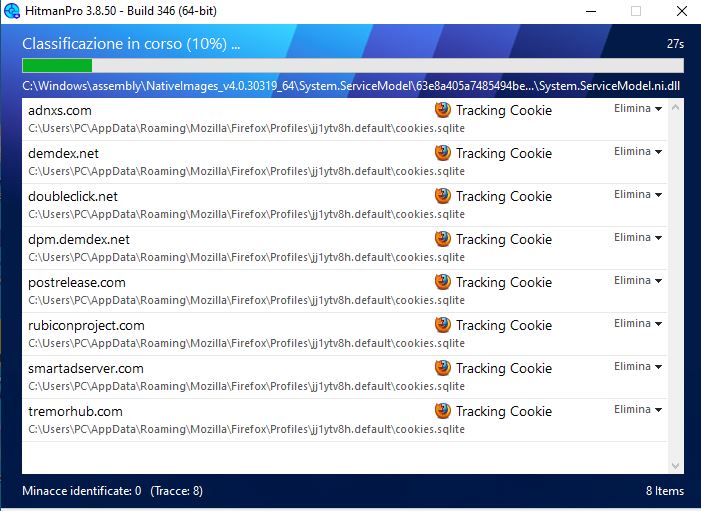
Task: Click the System.ServiceModel.ni.dll scanning path
Action: [x=351, y=86]
